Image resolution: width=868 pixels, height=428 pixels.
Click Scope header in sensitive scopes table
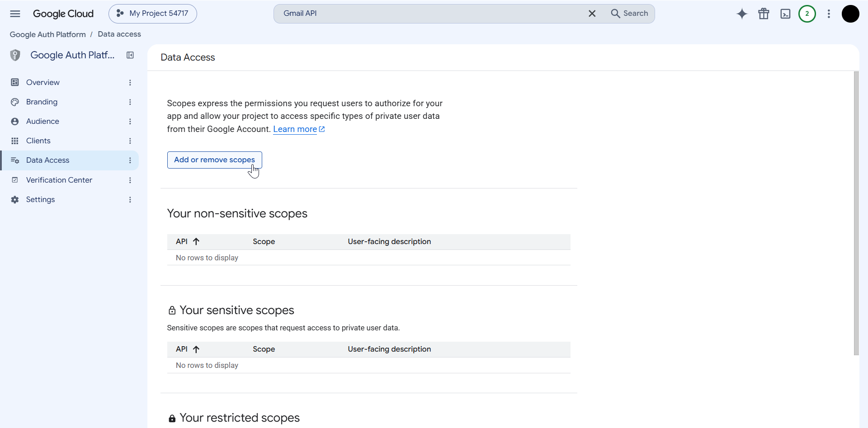pos(264,349)
